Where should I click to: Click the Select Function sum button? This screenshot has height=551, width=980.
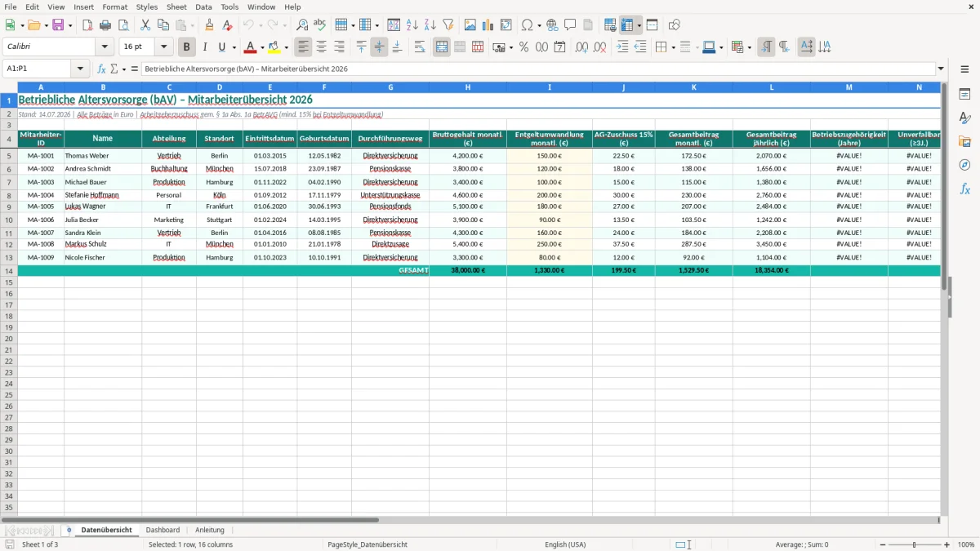(114, 69)
